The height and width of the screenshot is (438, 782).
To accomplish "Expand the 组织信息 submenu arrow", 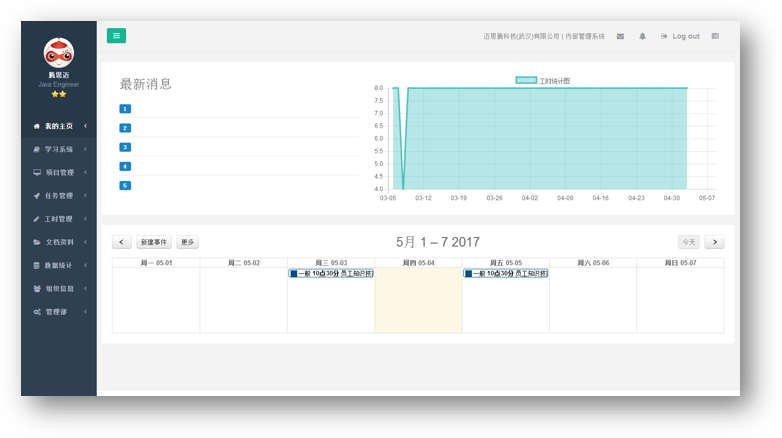I will point(86,288).
